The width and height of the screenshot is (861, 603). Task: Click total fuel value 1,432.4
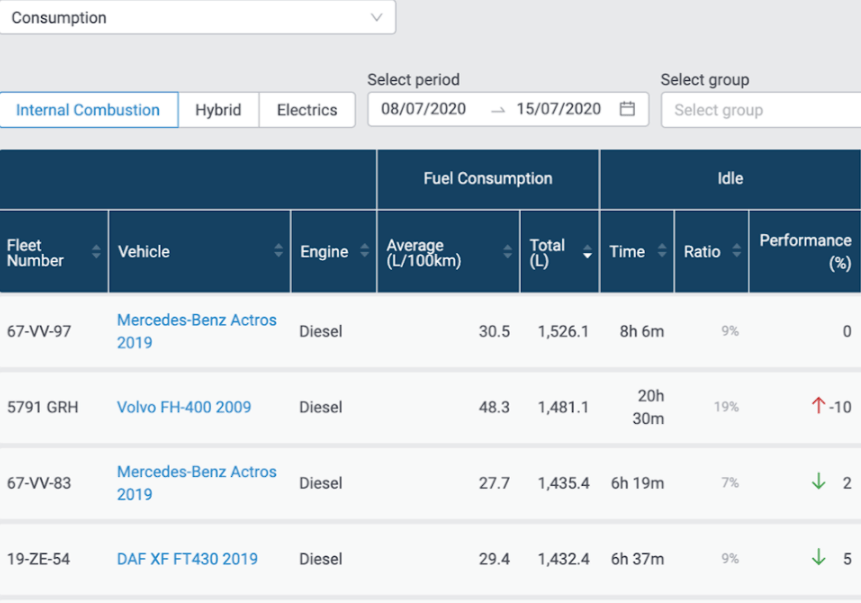(x=563, y=559)
